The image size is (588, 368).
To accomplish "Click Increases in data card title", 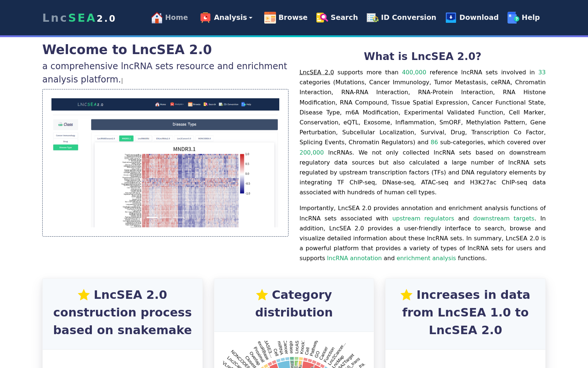I will [x=465, y=312].
